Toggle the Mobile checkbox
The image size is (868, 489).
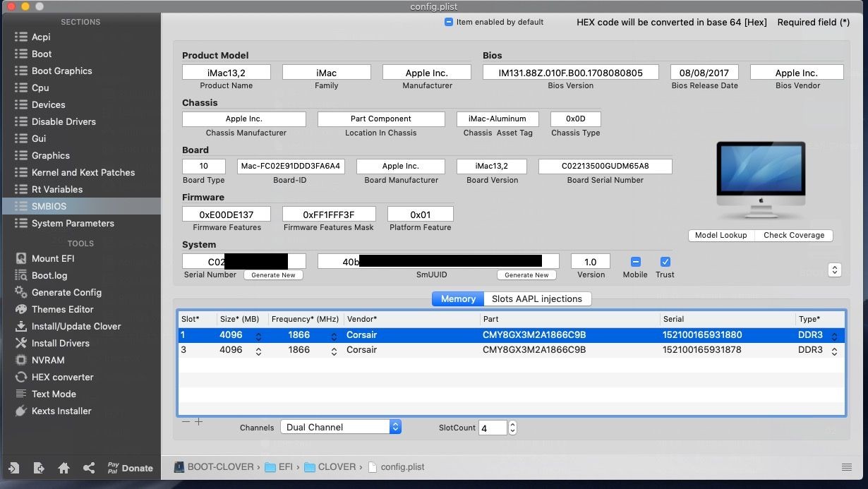pos(635,262)
